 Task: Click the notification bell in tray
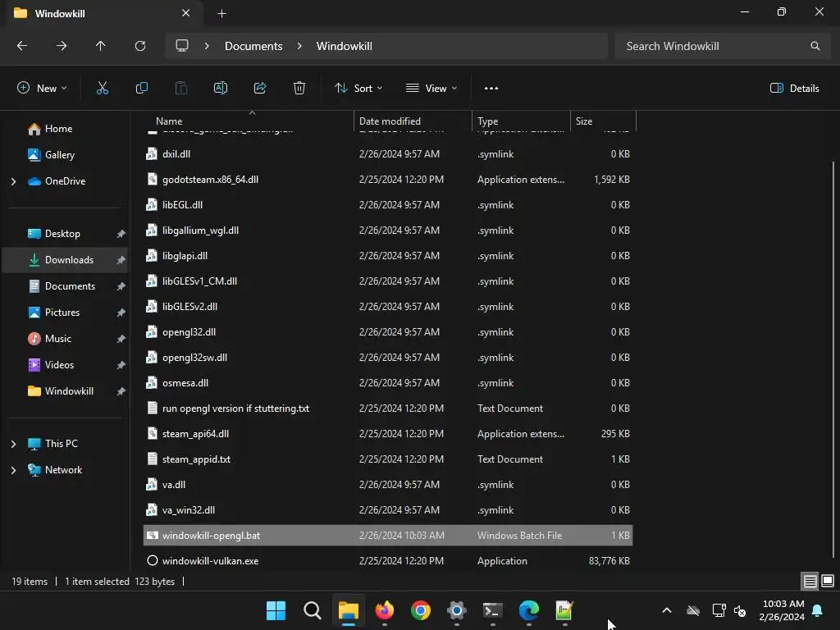818,610
